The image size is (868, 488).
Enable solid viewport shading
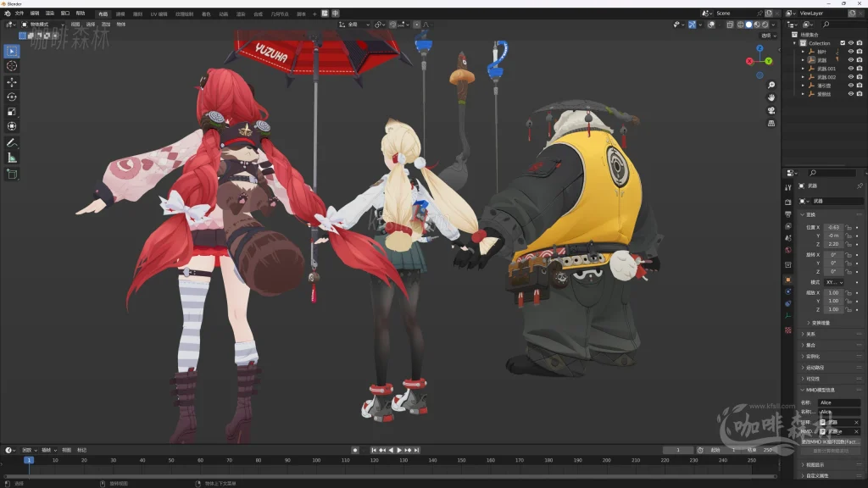pyautogui.click(x=749, y=25)
